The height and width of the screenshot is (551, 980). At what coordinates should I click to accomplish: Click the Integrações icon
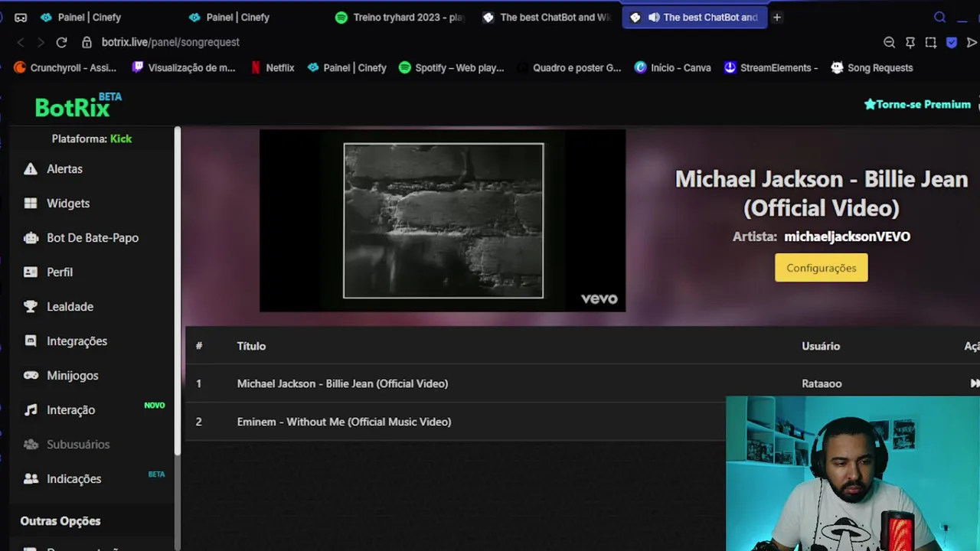click(x=31, y=341)
